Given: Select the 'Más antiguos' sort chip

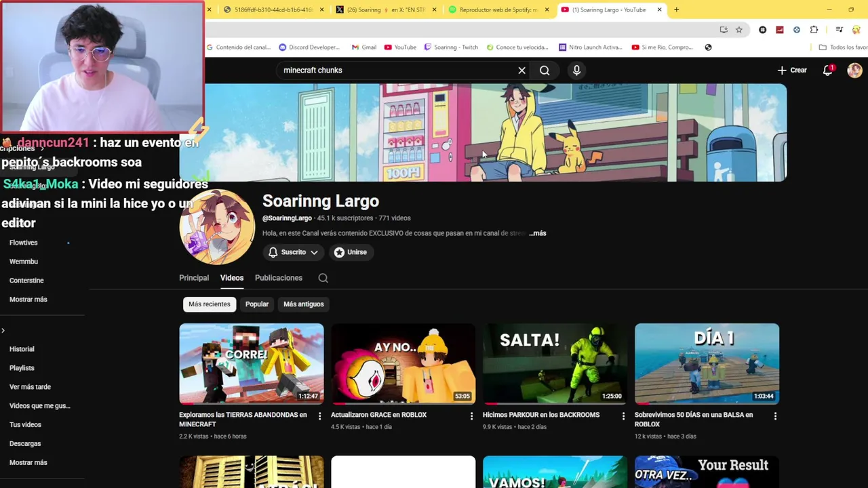Looking at the screenshot, I should 304,304.
